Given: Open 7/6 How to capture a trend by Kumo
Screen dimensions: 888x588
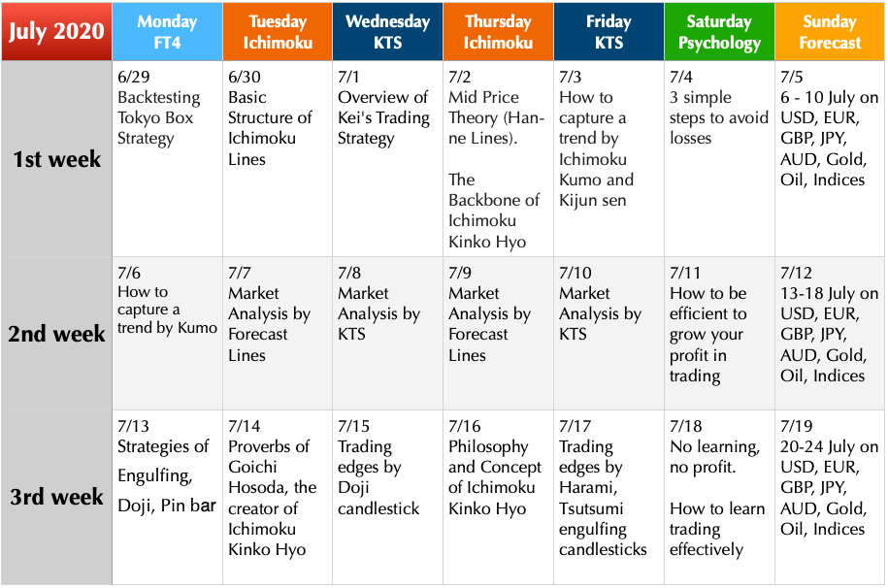Looking at the screenshot, I should 167,333.
